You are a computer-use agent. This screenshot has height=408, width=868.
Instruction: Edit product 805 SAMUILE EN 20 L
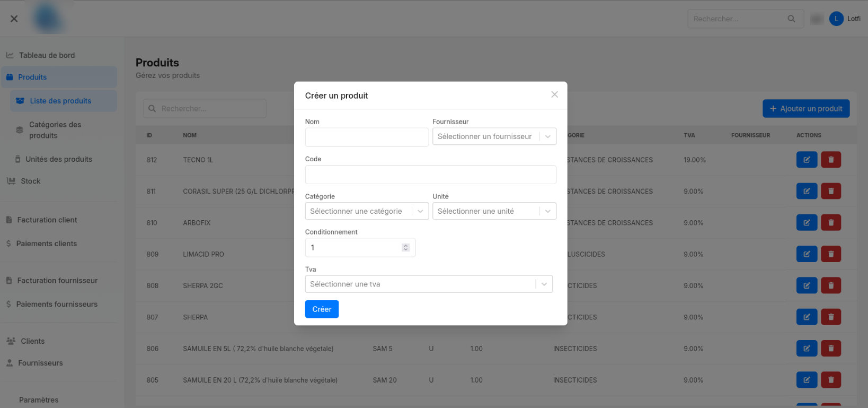coord(807,380)
